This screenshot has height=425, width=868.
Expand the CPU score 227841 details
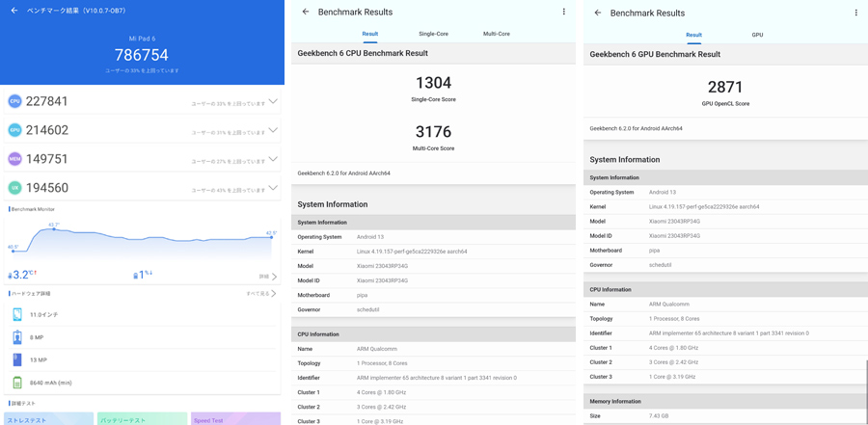[x=272, y=101]
